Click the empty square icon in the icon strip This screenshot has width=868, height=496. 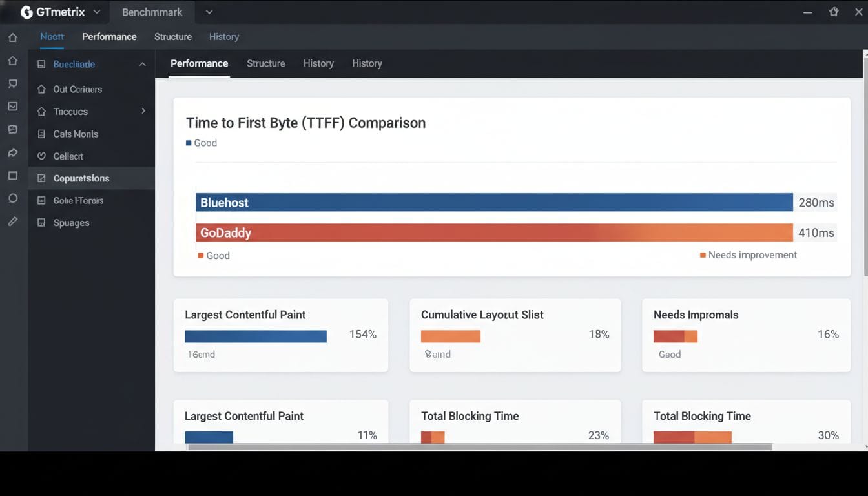click(x=12, y=176)
